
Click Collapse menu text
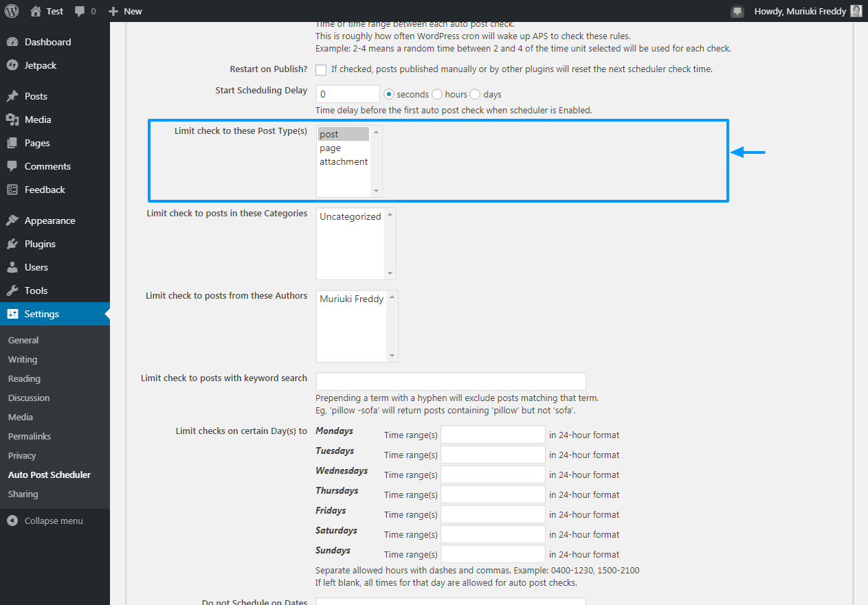point(54,521)
